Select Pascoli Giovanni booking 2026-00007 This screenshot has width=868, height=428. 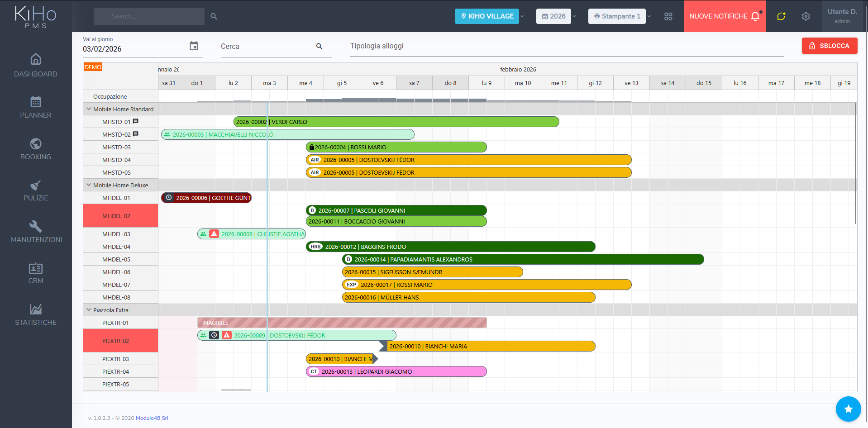396,210
